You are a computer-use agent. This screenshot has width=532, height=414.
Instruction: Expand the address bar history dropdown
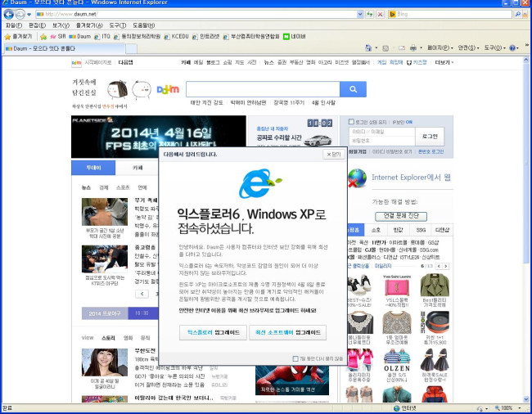point(360,14)
